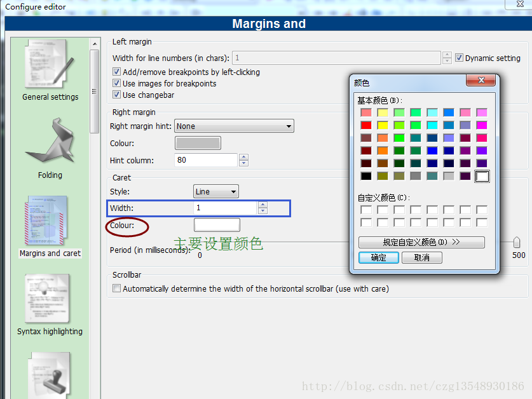Click the Syntax highlighting label
This screenshot has width=532, height=399.
click(x=50, y=332)
